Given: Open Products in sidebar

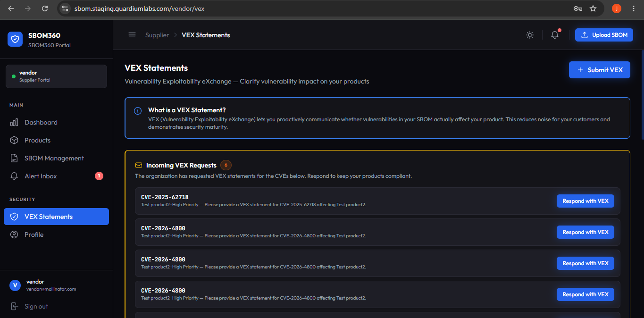Looking at the screenshot, I should tap(56, 140).
